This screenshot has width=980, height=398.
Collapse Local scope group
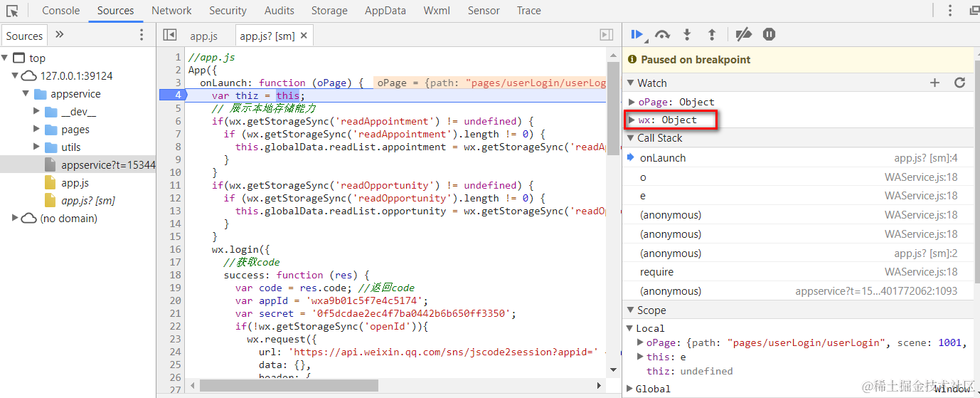point(630,328)
